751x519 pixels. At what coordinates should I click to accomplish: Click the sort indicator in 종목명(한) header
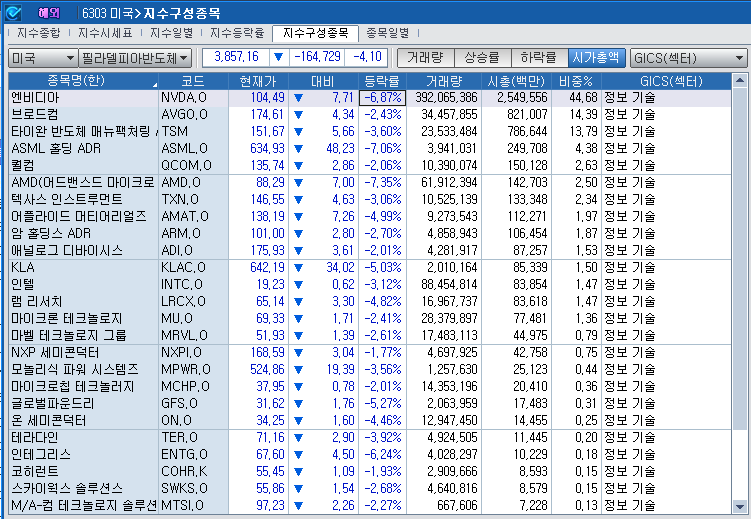coord(154,85)
